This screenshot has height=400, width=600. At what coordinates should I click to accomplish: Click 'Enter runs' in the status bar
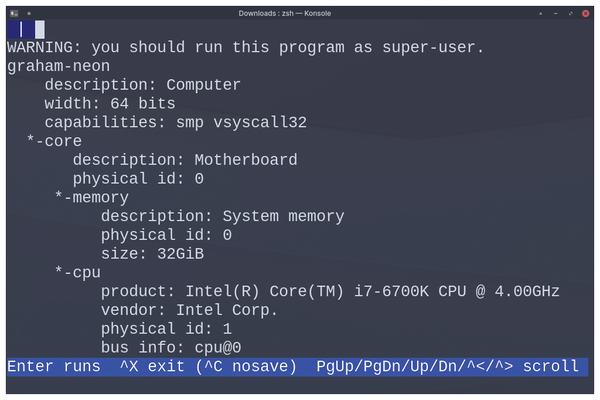pyautogui.click(x=54, y=366)
